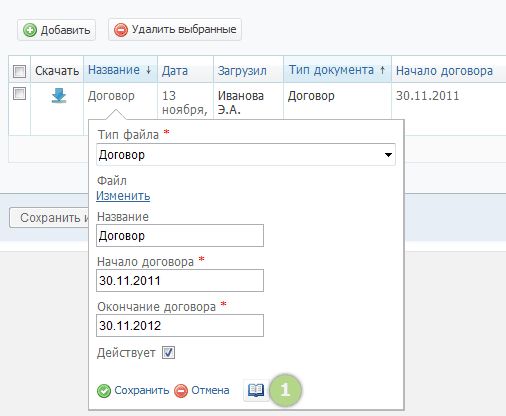This screenshot has width=506, height=416.
Task: Click the green plus Добавить icon
Action: tap(30, 30)
